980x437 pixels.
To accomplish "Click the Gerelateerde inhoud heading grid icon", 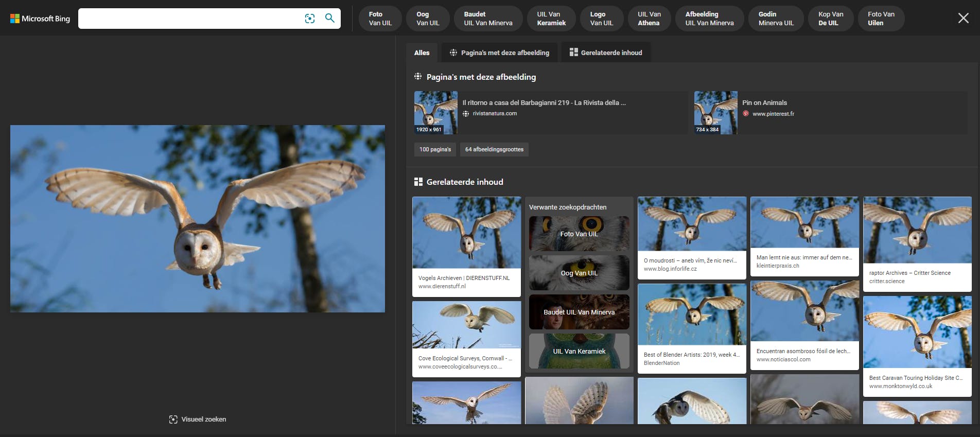I will point(418,182).
